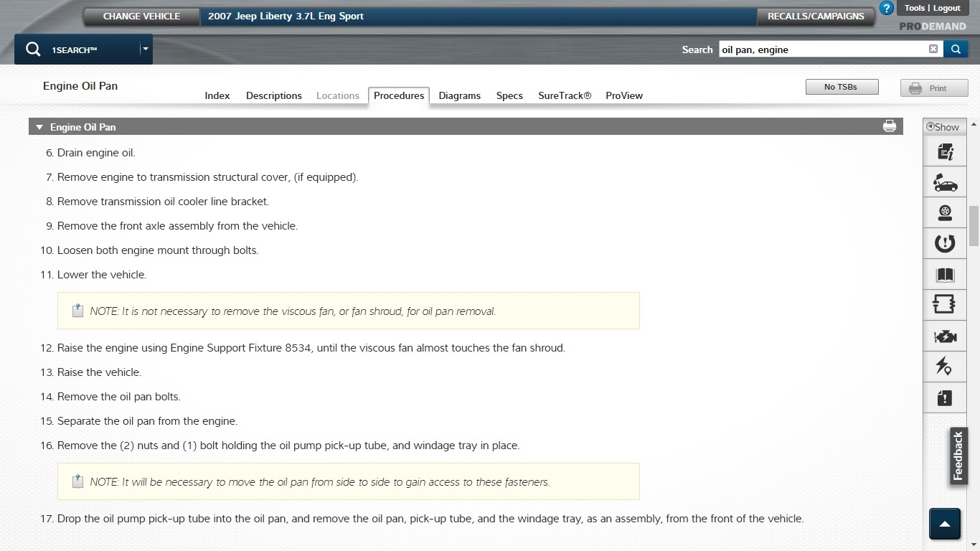The image size is (980, 551).
Task: Click the blue search magnifier button
Action: (956, 49)
